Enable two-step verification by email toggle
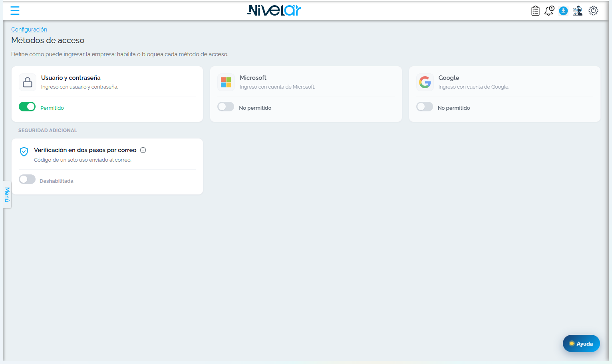612x364 pixels. tap(27, 179)
